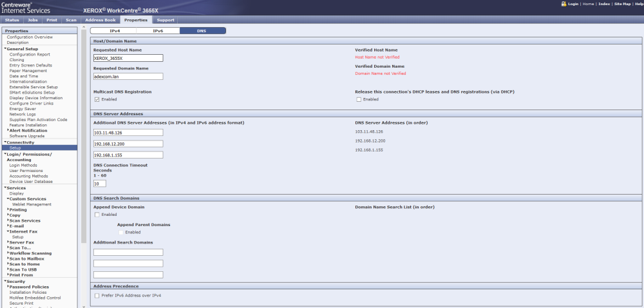Open the Address Book tab

pos(100,20)
